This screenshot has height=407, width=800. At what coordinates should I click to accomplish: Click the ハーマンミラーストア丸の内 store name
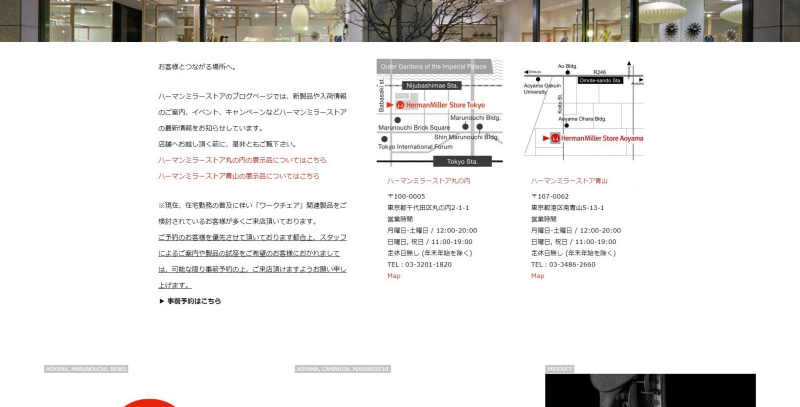[x=429, y=181]
